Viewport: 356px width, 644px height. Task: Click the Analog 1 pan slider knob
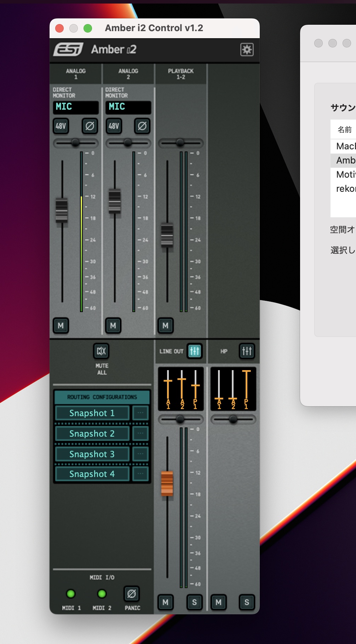tap(75, 143)
